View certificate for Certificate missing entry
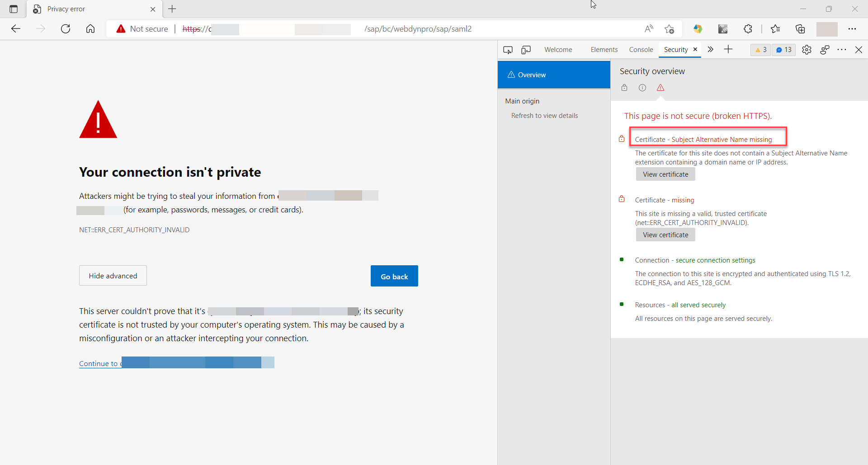 [665, 235]
